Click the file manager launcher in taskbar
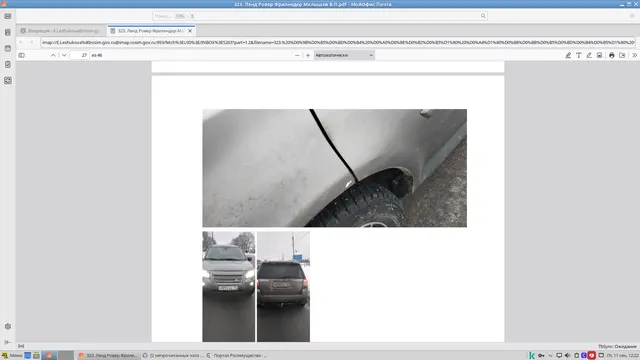Screen dimensions: 640x360 (x=36, y=356)
